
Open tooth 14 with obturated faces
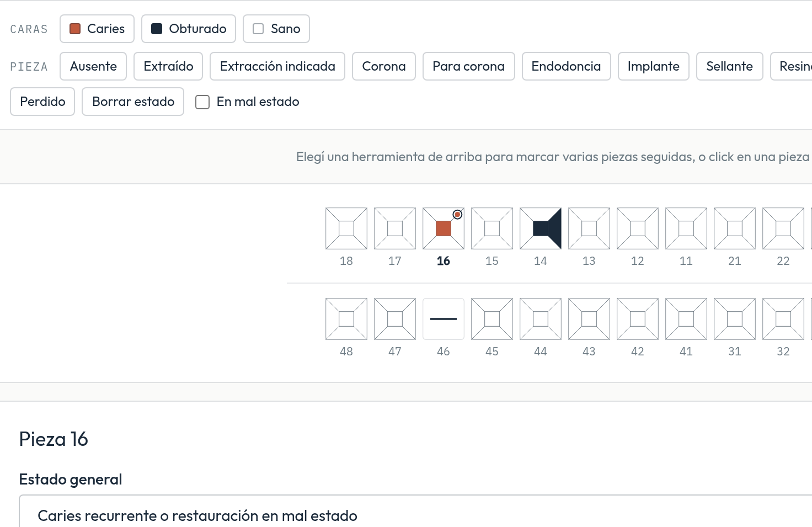[x=541, y=228]
